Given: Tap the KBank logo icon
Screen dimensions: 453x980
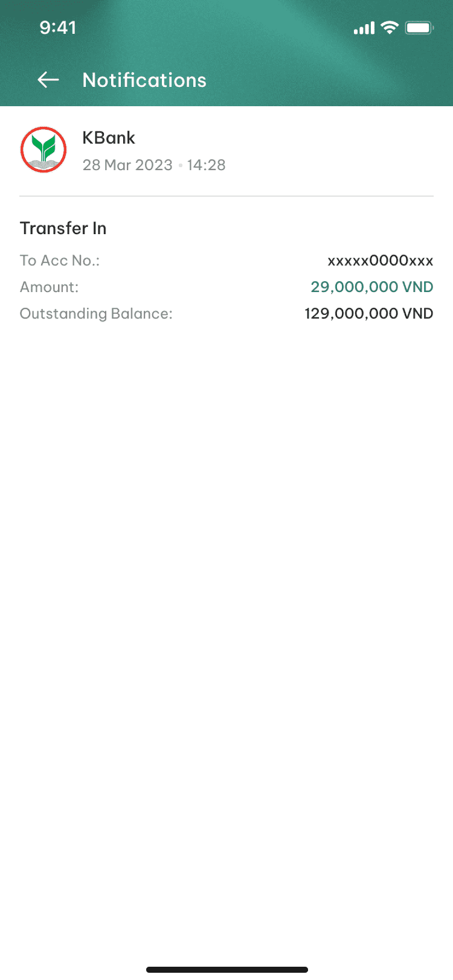Looking at the screenshot, I should tap(43, 150).
